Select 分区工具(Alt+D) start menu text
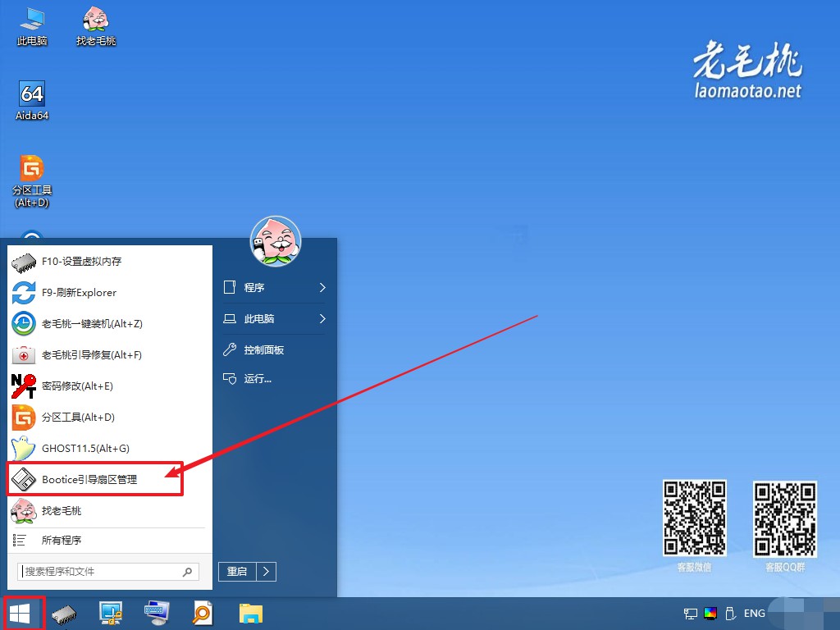This screenshot has width=840, height=630. point(78,418)
